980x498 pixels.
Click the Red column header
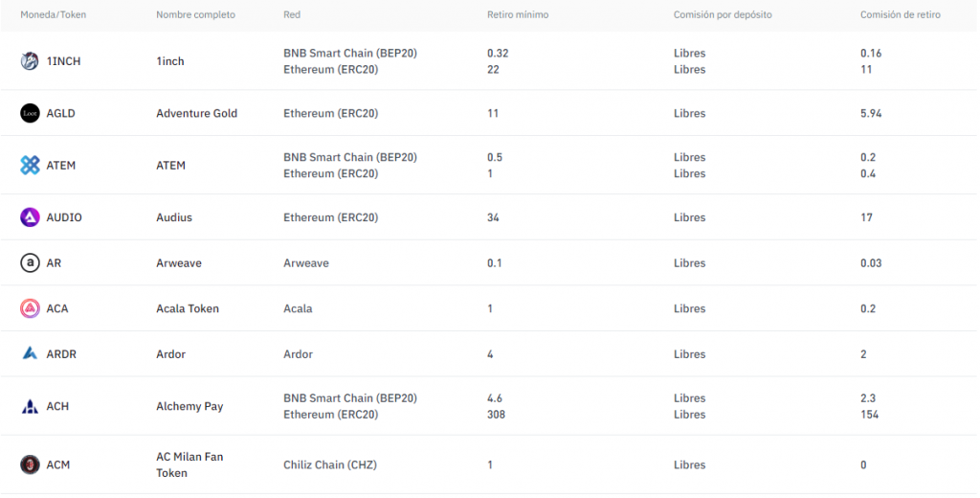pyautogui.click(x=292, y=15)
